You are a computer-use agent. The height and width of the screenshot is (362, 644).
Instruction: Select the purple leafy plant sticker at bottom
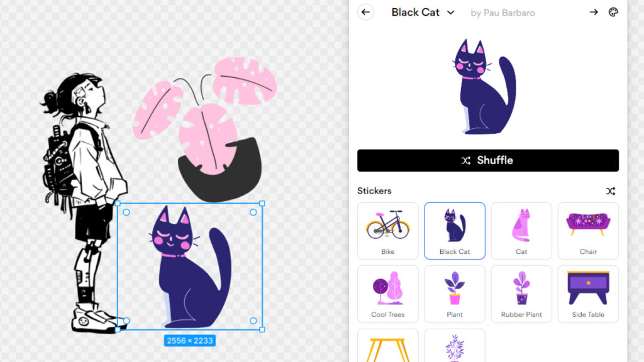pyautogui.click(x=455, y=346)
